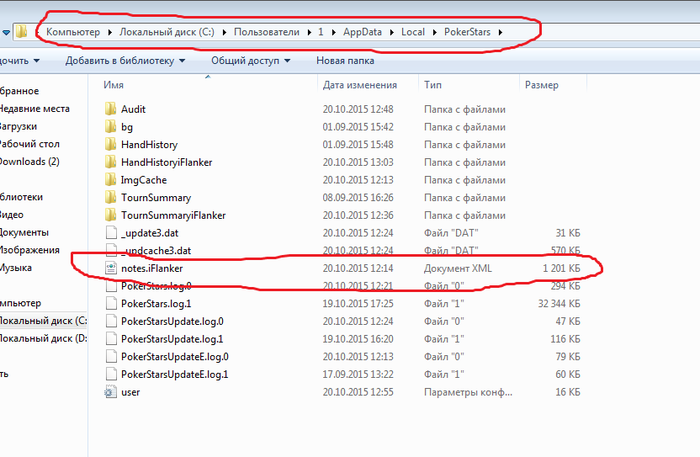Open Загрузки in the sidebar
700x457 pixels.
coord(18,126)
